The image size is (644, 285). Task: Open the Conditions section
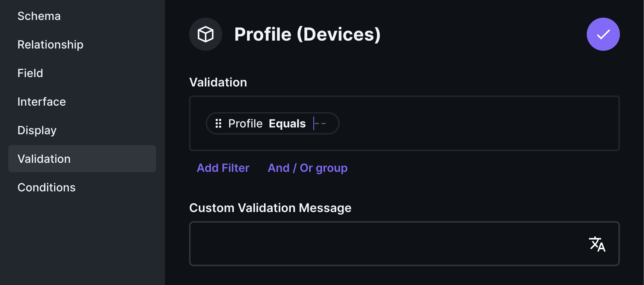46,187
